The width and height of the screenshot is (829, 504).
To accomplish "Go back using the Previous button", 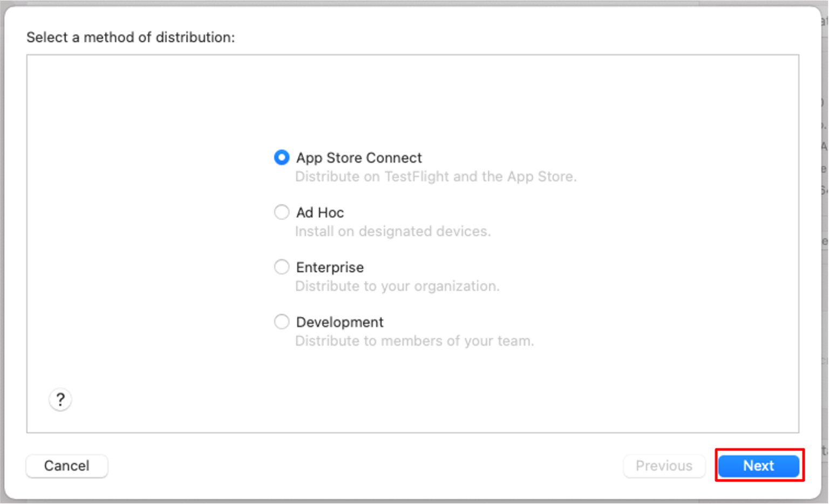I will click(x=664, y=466).
